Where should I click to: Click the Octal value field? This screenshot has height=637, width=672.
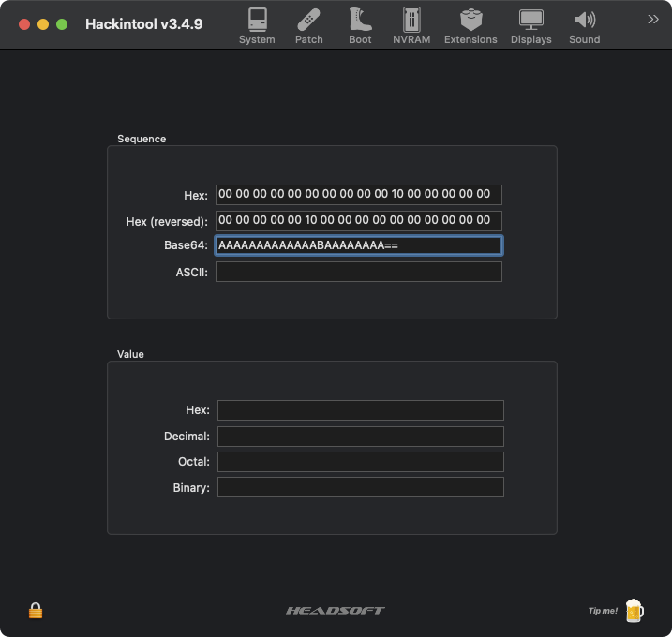coord(360,462)
